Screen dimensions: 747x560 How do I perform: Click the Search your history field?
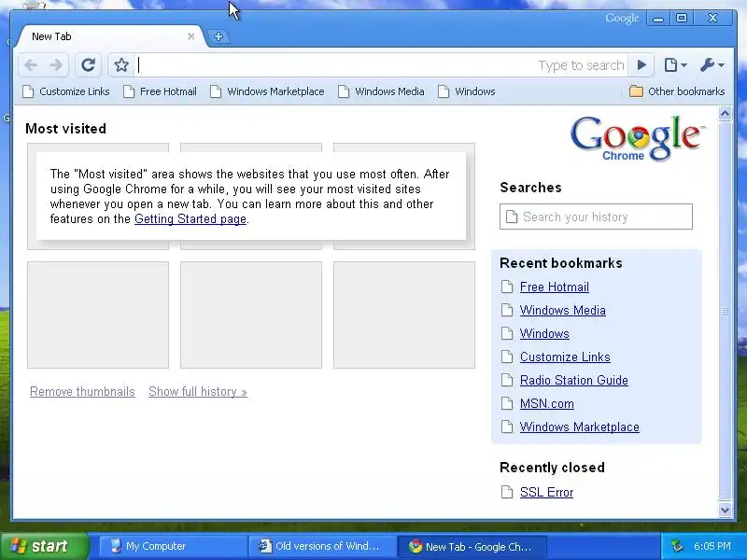[596, 217]
